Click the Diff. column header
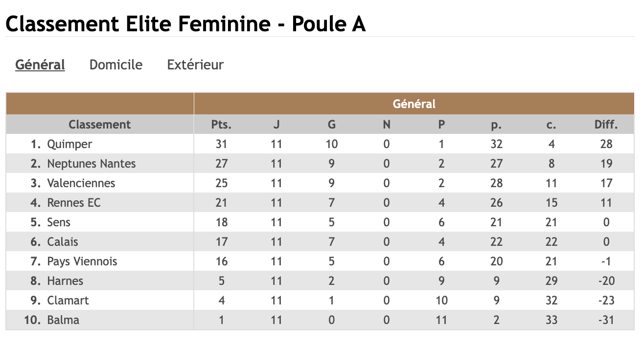Image resolution: width=644 pixels, height=345 pixels. tap(606, 125)
